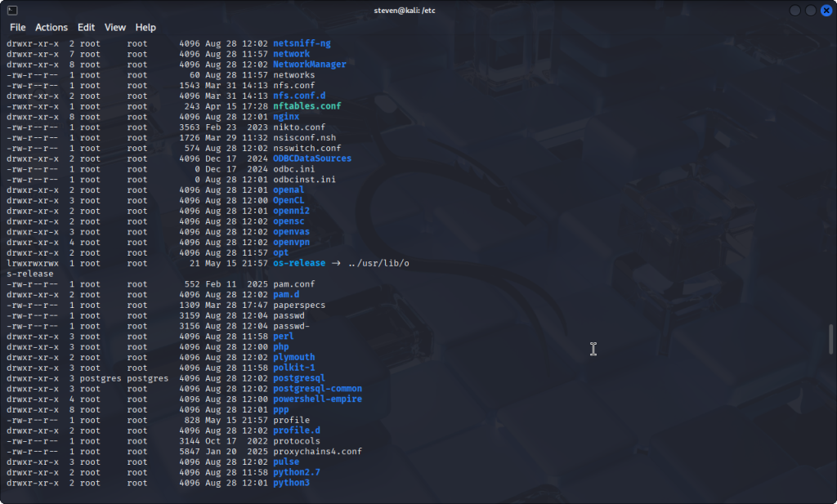Click the postgresql-common directory name
Screen dimensions: 837x504
click(317, 389)
